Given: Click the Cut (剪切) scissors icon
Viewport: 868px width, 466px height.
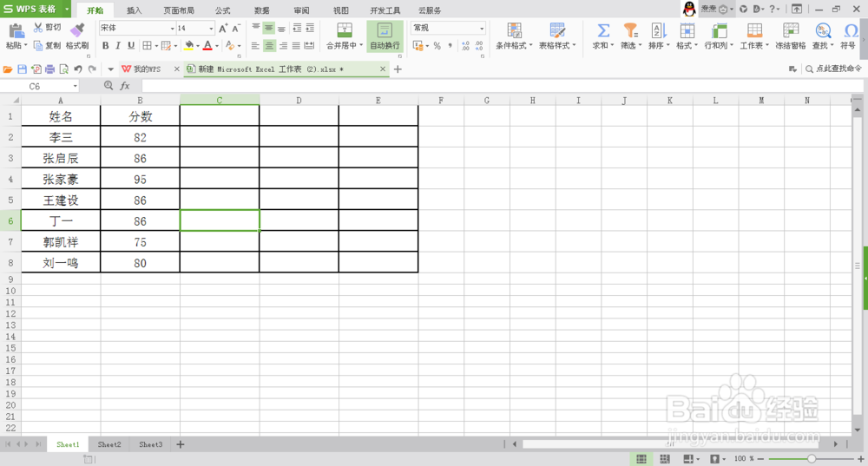Looking at the screenshot, I should 38,27.
